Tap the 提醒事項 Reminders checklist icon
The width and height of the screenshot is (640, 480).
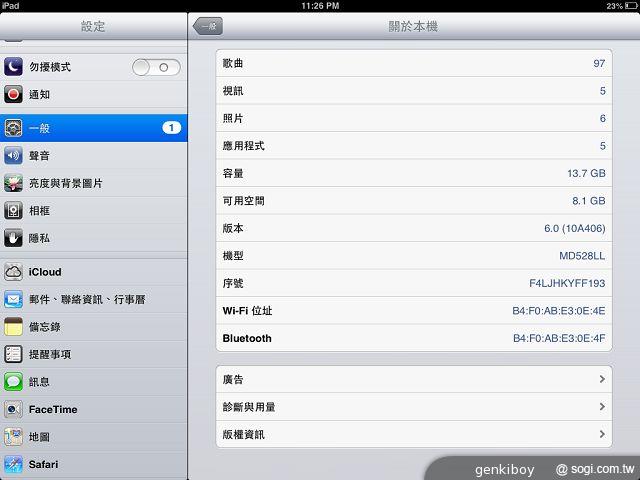point(13,354)
